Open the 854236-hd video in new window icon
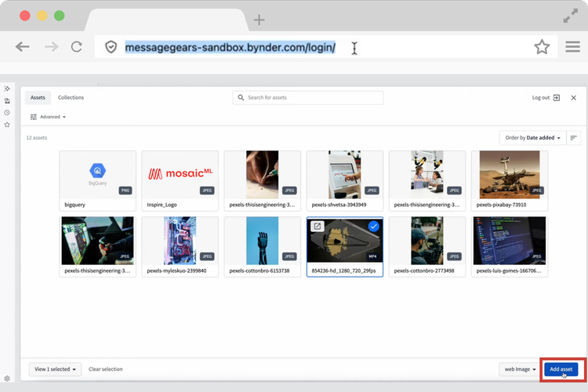This screenshot has width=588, height=392. (x=318, y=227)
